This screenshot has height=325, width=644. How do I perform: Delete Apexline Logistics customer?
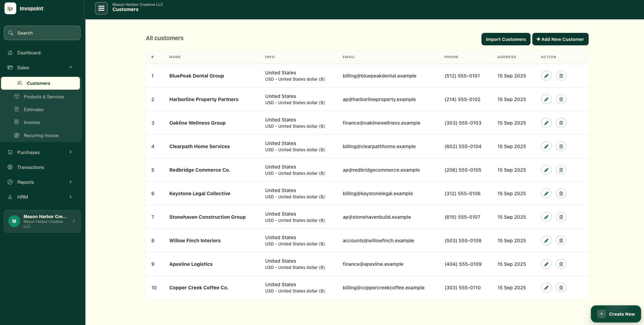561,264
